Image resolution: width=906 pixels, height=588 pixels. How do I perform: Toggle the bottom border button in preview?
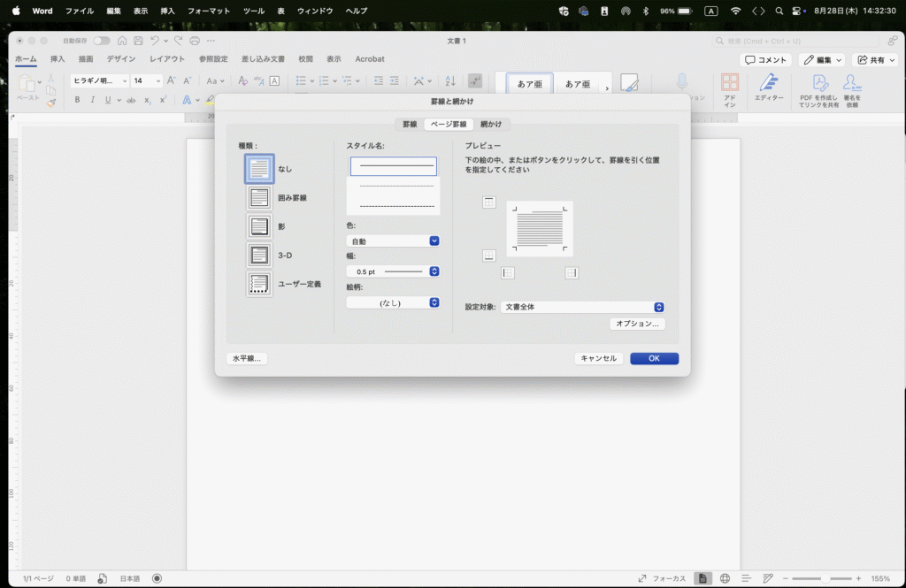489,256
